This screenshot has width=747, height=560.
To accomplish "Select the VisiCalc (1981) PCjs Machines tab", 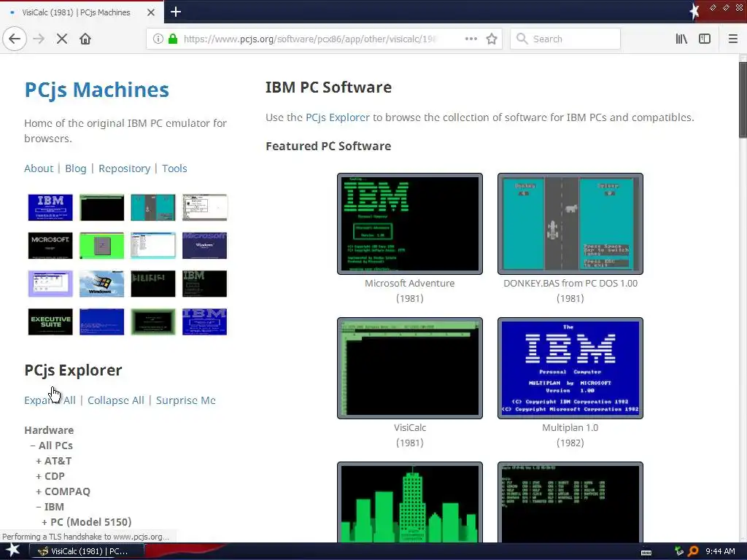I will point(82,12).
